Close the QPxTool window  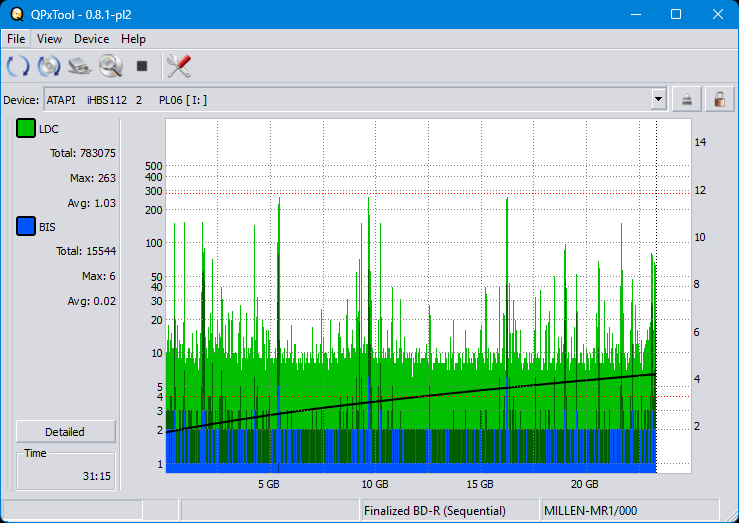[717, 14]
